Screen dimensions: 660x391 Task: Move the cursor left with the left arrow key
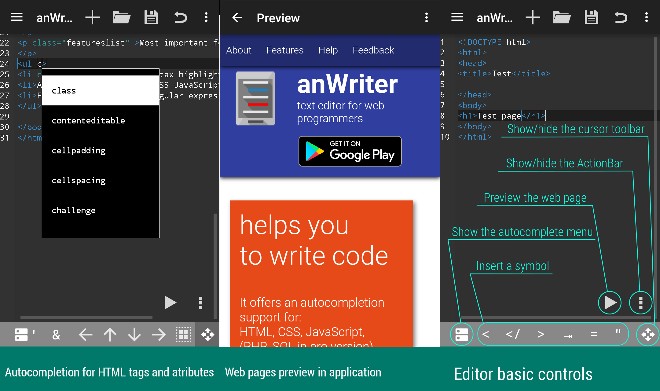85,335
